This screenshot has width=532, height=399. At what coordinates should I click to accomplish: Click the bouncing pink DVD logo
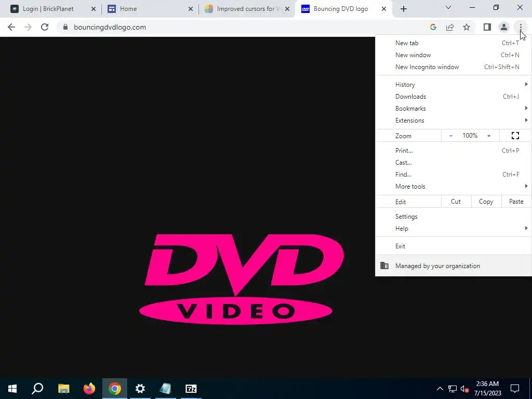click(241, 279)
